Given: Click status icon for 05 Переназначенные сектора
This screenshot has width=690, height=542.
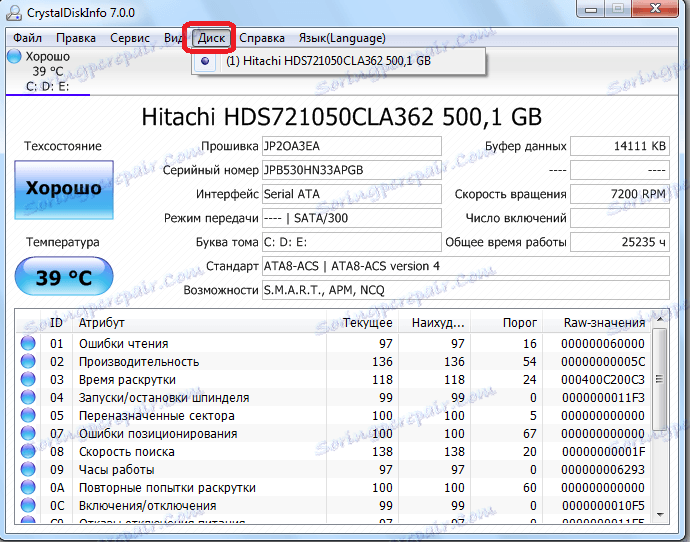Looking at the screenshot, I should point(28,415).
